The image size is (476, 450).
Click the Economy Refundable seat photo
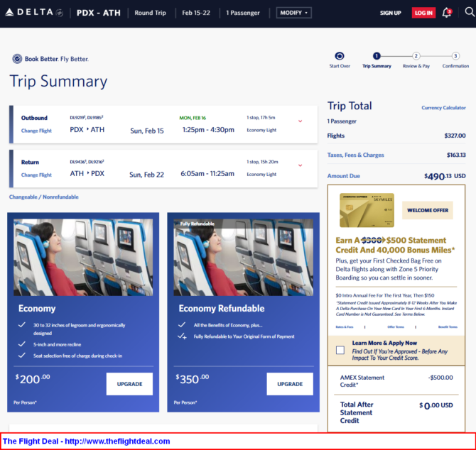pyautogui.click(x=243, y=257)
